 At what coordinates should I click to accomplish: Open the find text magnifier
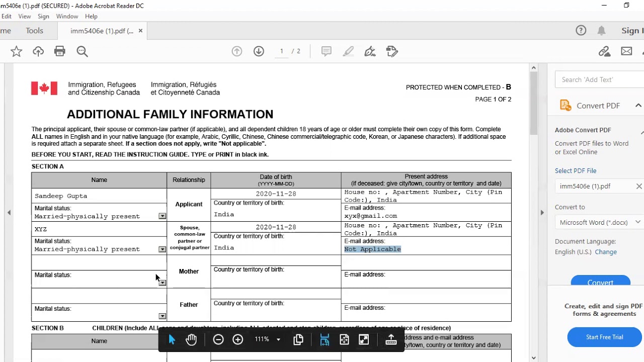coord(82,51)
